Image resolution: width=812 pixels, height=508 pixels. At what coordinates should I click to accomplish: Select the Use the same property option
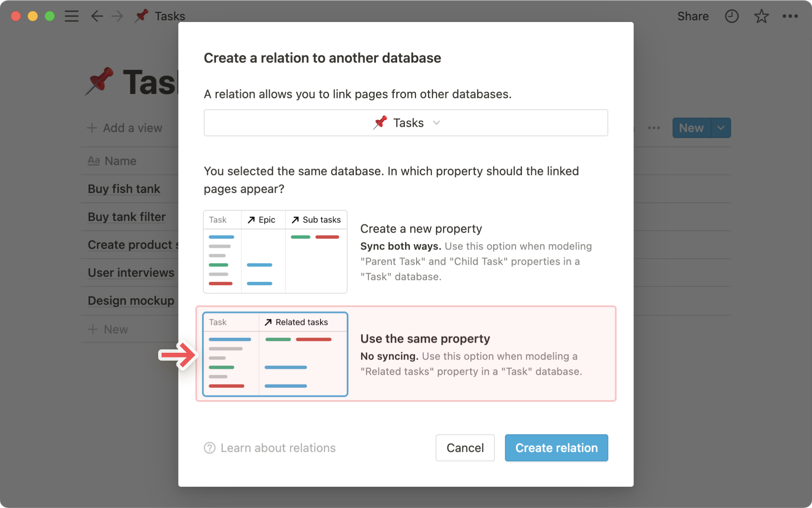(406, 354)
